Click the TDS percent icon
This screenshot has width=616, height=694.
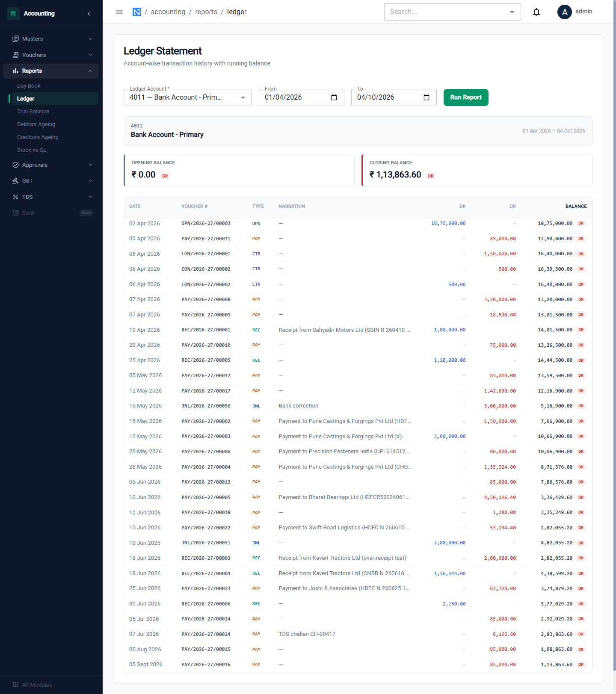16,197
